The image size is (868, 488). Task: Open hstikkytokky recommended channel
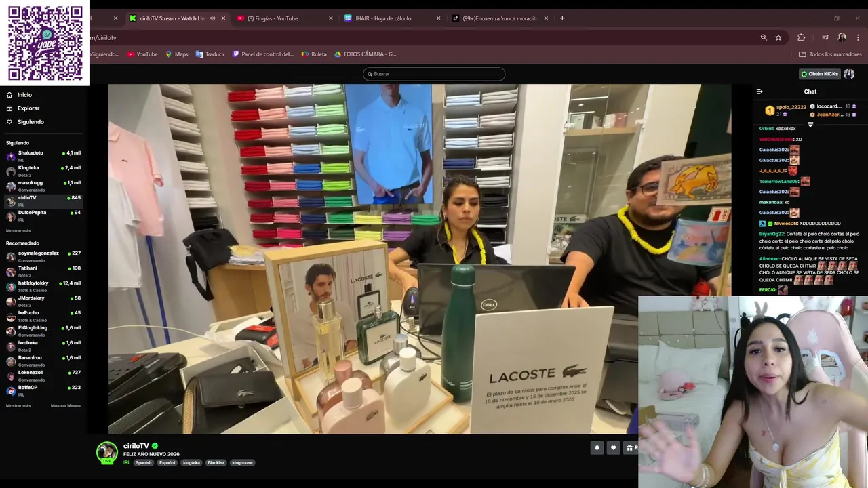point(44,286)
